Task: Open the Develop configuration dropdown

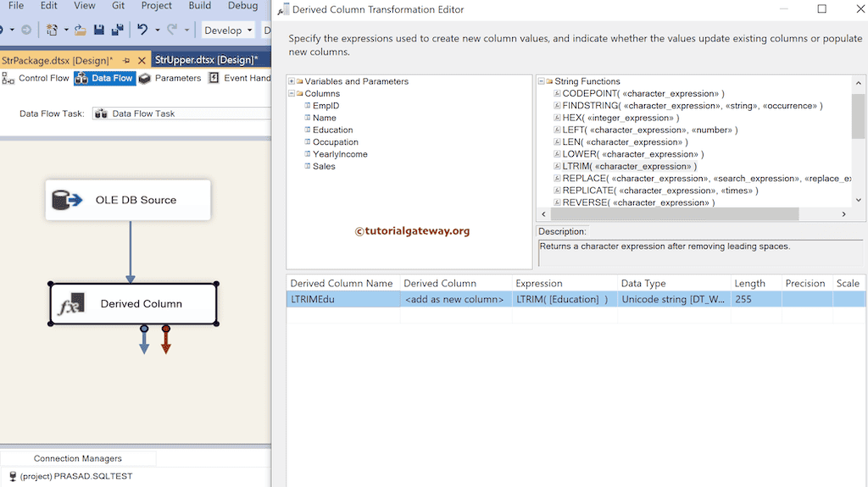Action: point(228,30)
